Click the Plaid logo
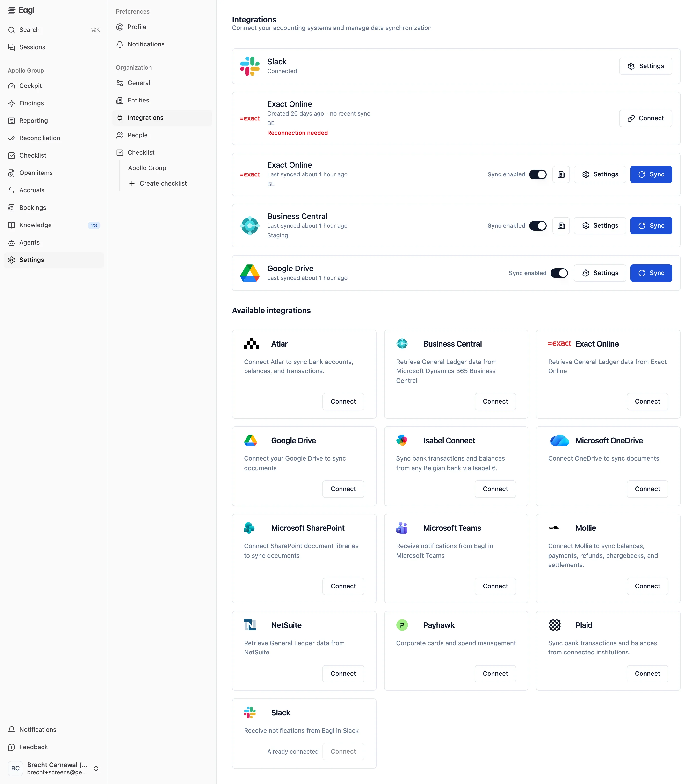The image size is (696, 784). coord(554,625)
